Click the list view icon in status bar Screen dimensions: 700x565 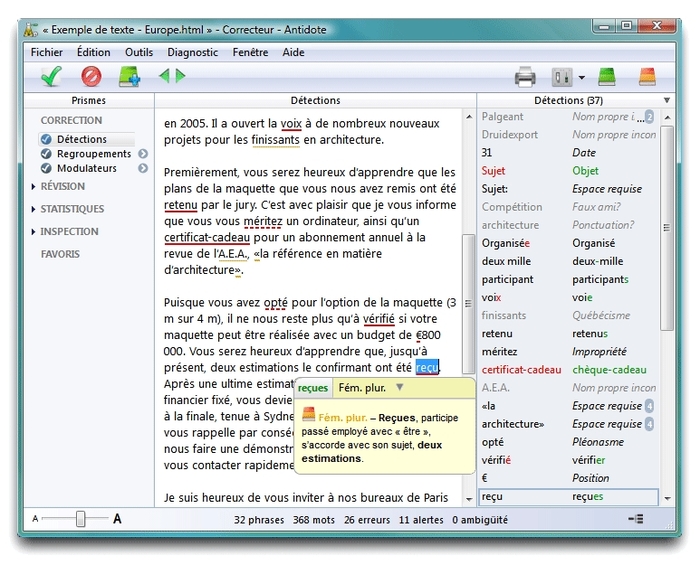[636, 519]
